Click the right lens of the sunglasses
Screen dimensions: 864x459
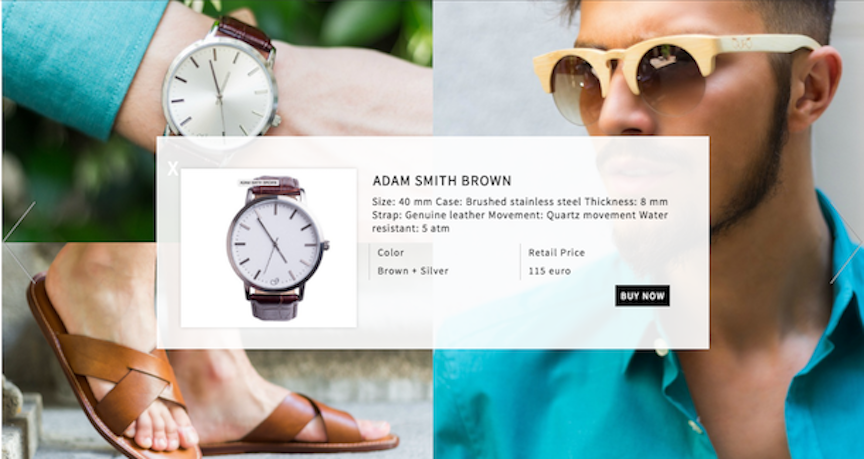(x=670, y=80)
